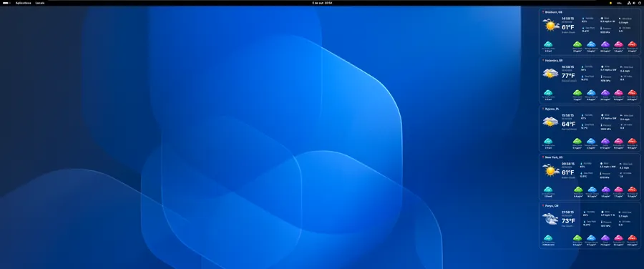Image resolution: width=644 pixels, height=269 pixels.
Task: Click the power icon in the system tray
Action: [x=640, y=3]
